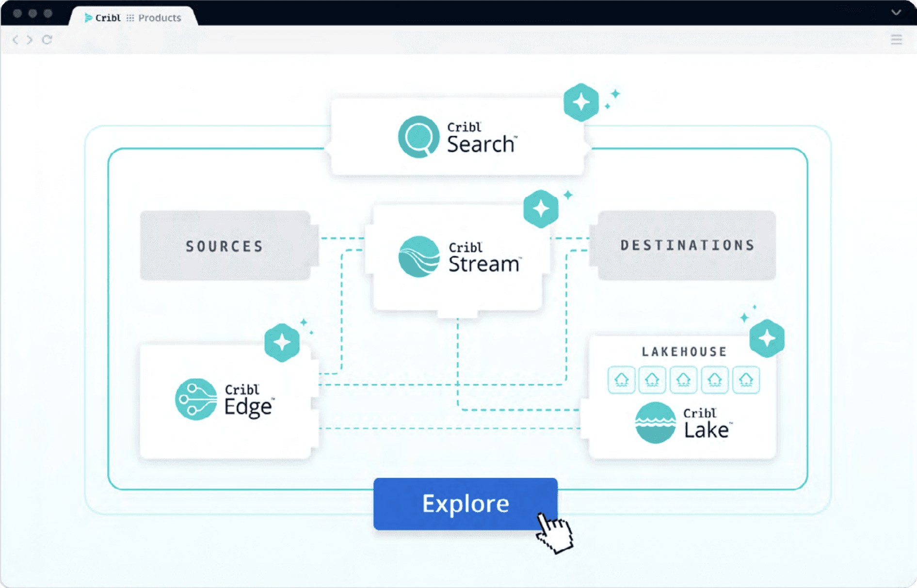
Task: Go forward using the browser forward arrow
Action: pyautogui.click(x=30, y=40)
